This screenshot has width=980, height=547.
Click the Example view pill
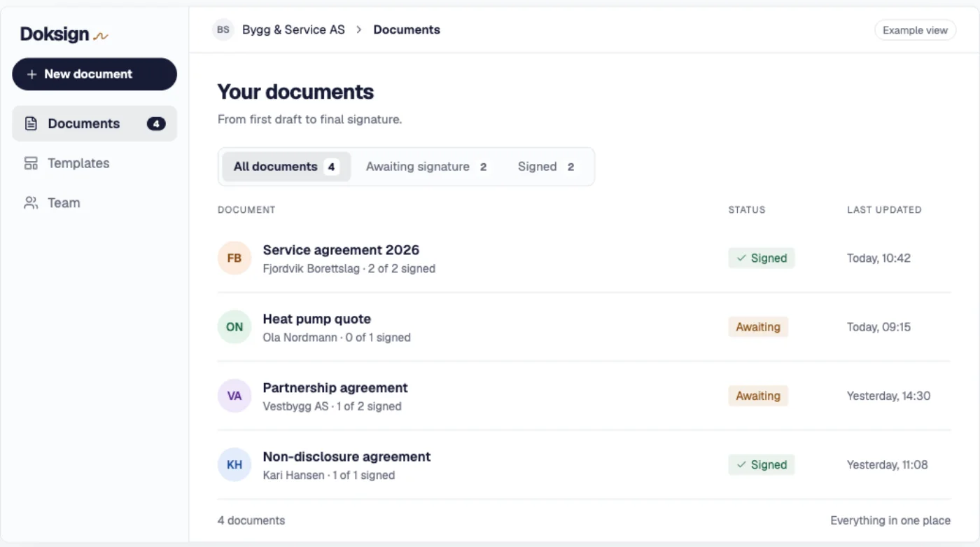[x=915, y=30]
